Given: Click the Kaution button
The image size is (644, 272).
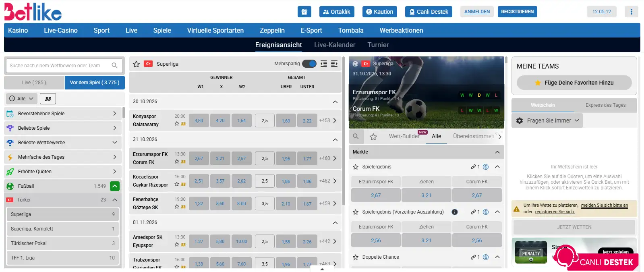Looking at the screenshot, I should point(380,12).
